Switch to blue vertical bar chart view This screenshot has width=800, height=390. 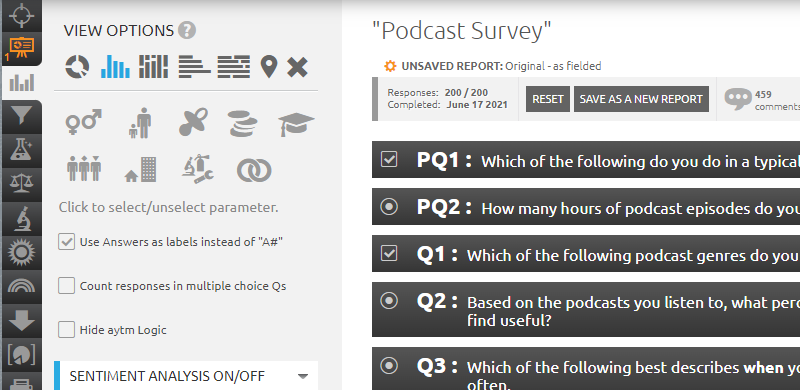coord(115,66)
